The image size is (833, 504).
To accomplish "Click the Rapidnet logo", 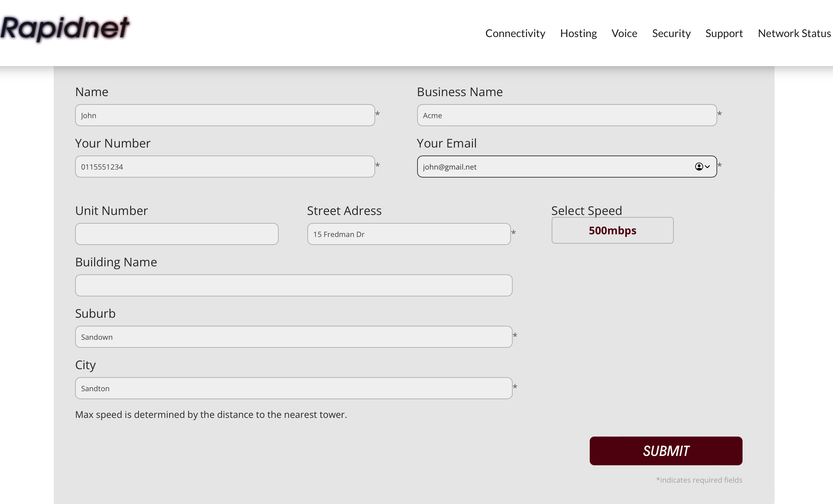I will coord(64,28).
